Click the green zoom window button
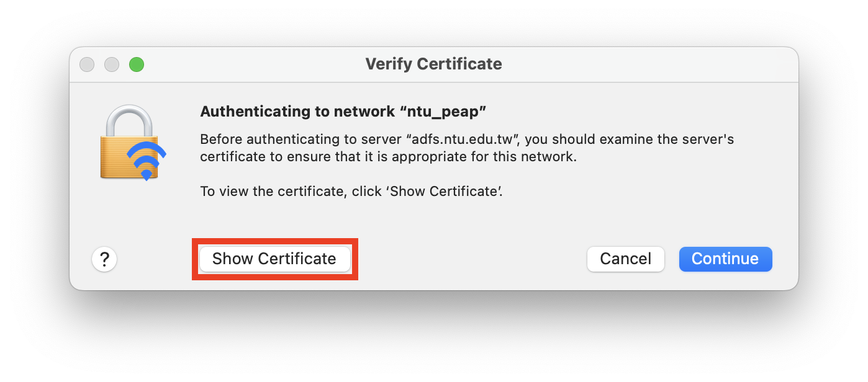868x382 pixels. point(137,64)
